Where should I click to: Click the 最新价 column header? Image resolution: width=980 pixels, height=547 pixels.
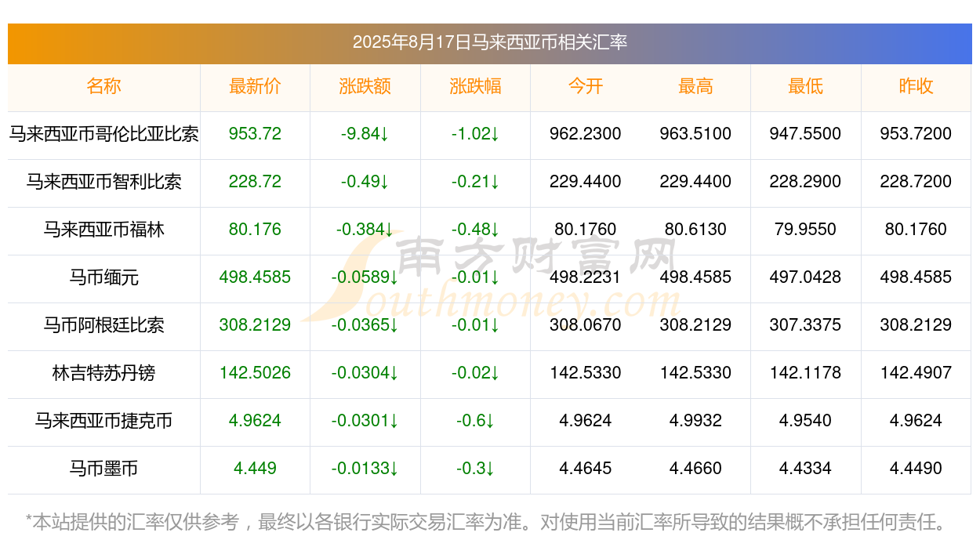tap(255, 86)
